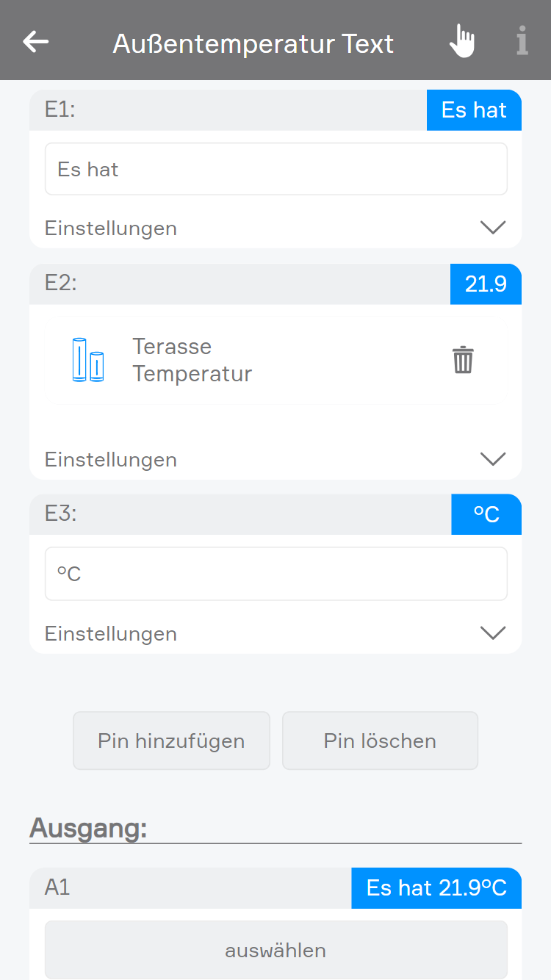Click the 'auswählen' button under A1

pyautogui.click(x=275, y=950)
